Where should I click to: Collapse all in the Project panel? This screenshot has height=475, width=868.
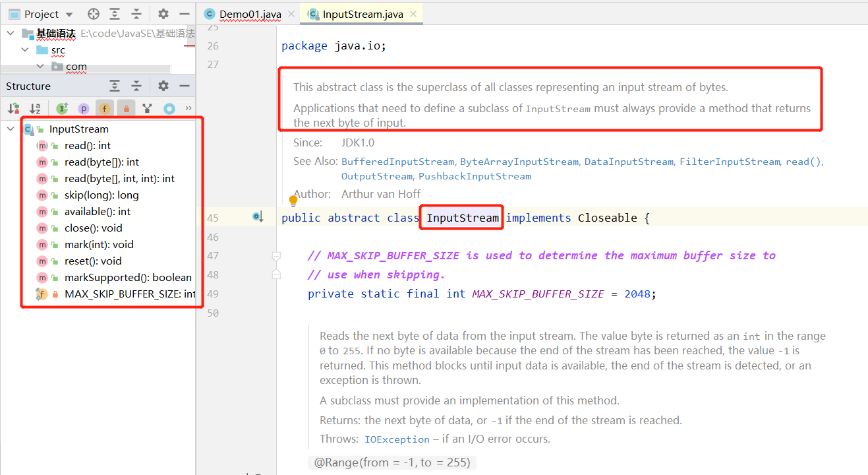click(x=136, y=14)
